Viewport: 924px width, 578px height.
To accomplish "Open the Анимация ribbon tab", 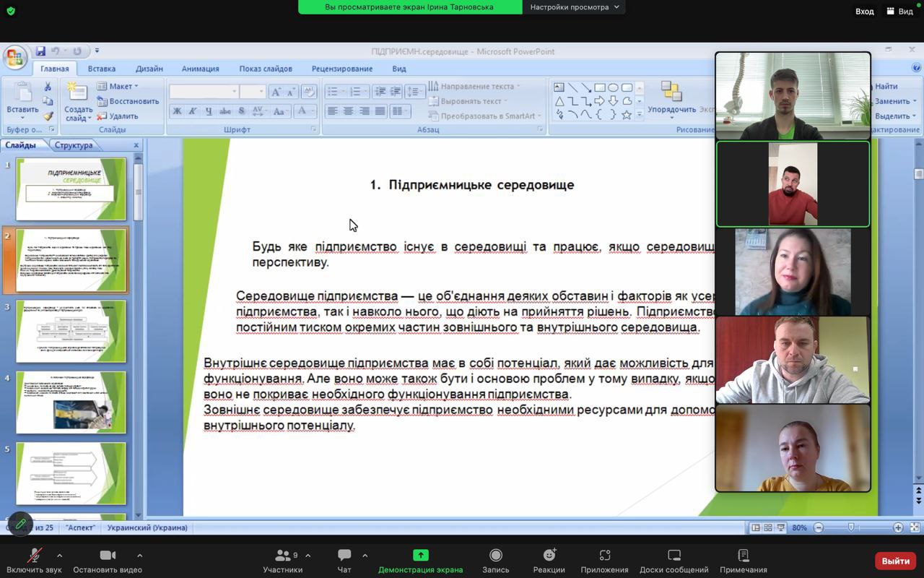I will click(x=201, y=69).
